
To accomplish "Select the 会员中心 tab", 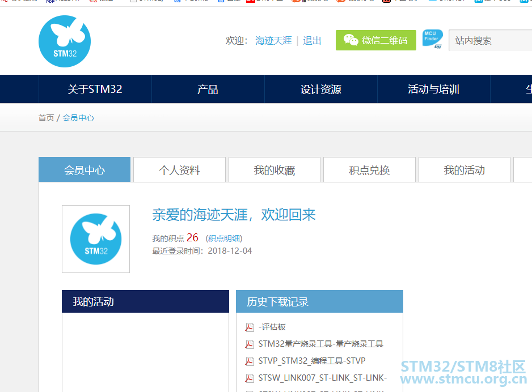I will coord(85,170).
